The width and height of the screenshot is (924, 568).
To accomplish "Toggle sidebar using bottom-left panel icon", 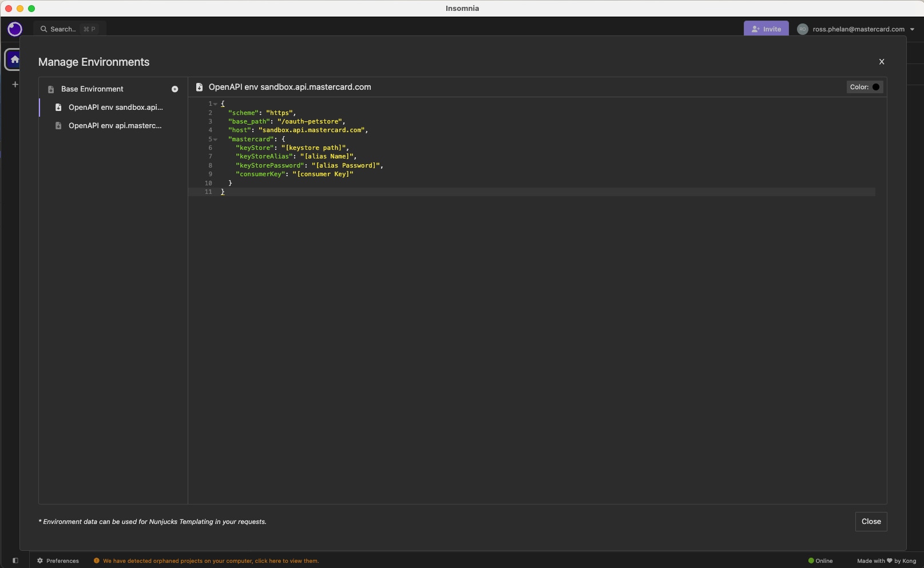I will 15,561.
